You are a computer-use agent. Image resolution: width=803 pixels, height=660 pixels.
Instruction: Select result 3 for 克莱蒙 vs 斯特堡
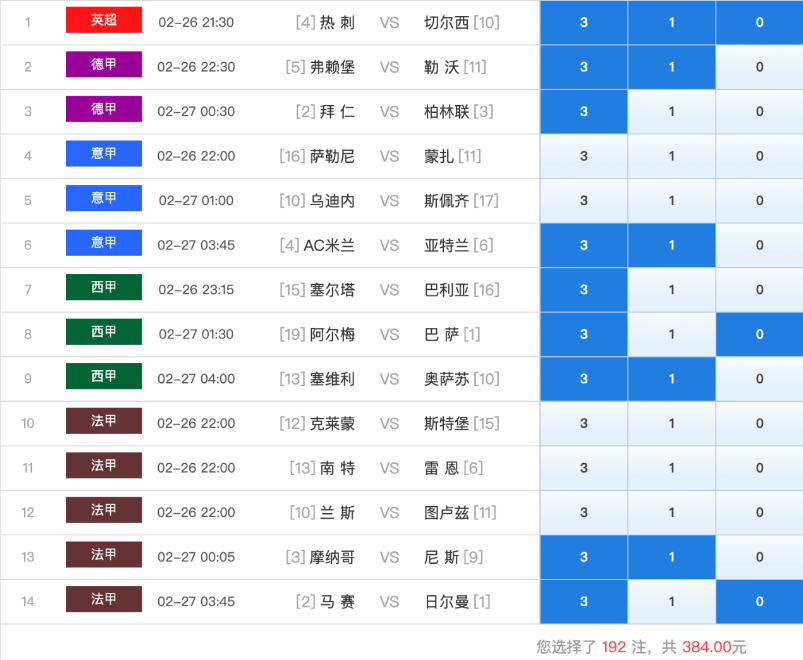point(584,423)
